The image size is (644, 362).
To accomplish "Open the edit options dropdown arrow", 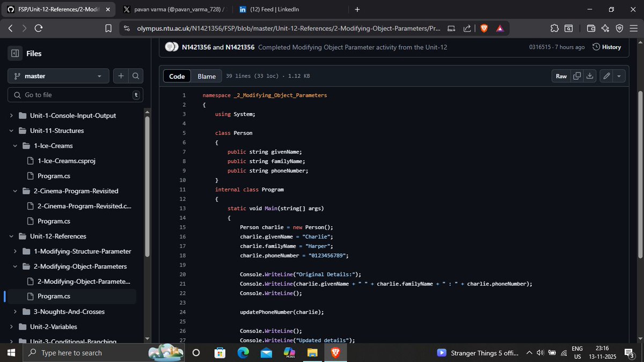I will [620, 76].
